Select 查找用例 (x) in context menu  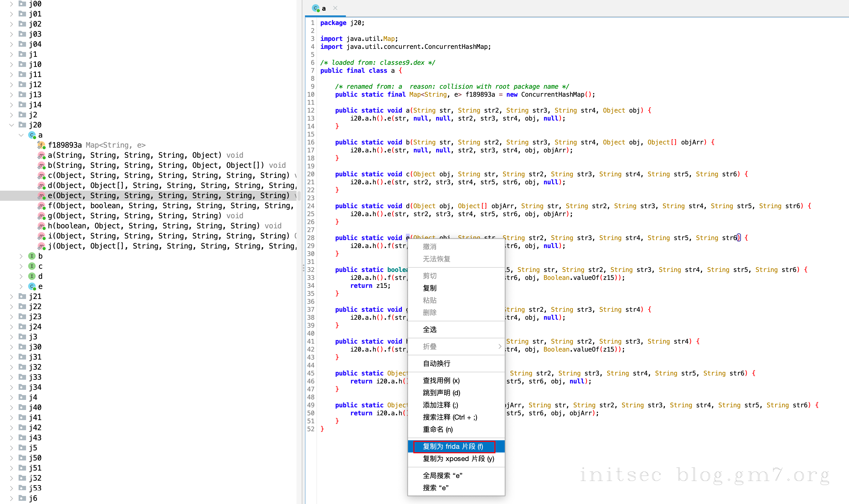[441, 381]
